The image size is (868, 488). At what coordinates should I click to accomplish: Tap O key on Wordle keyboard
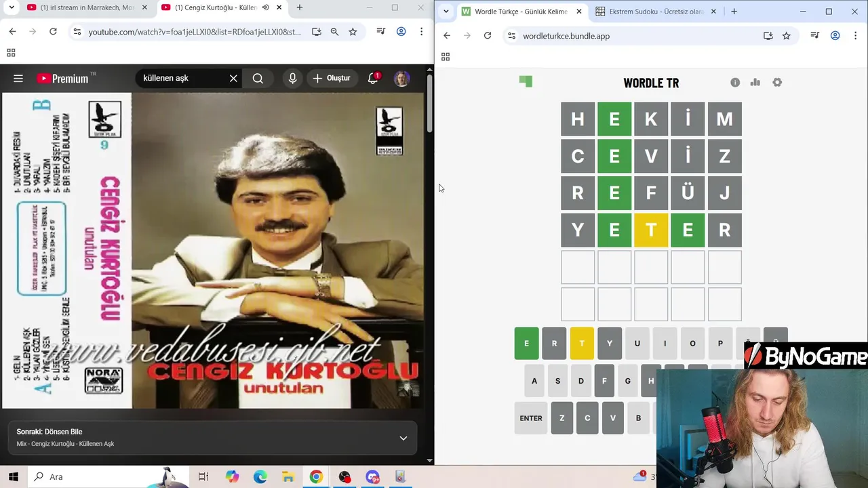(x=692, y=343)
